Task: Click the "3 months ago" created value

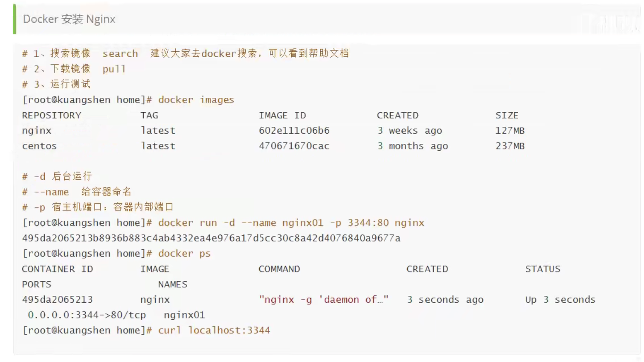Action: pyautogui.click(x=412, y=146)
